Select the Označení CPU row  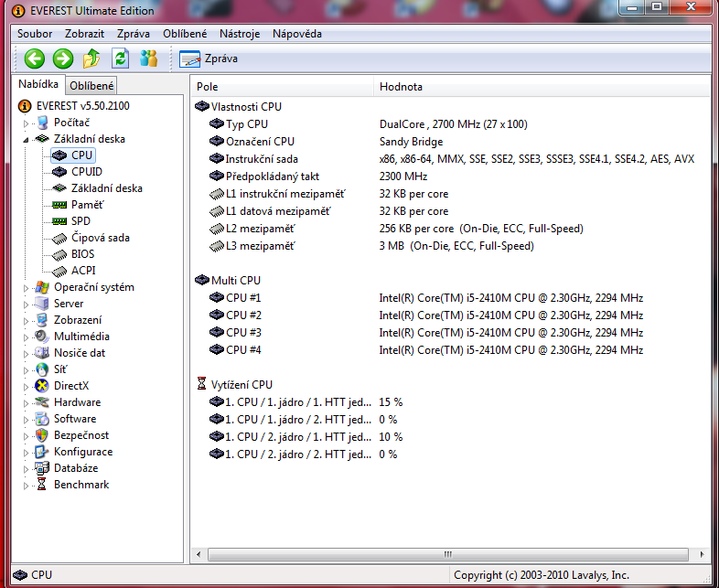tap(452, 142)
